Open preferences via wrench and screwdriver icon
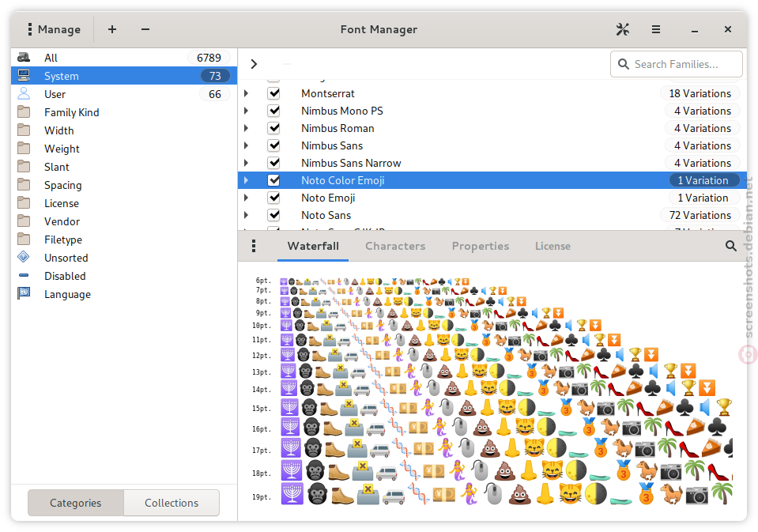Screen dimensions: 758x532 [x=623, y=29]
